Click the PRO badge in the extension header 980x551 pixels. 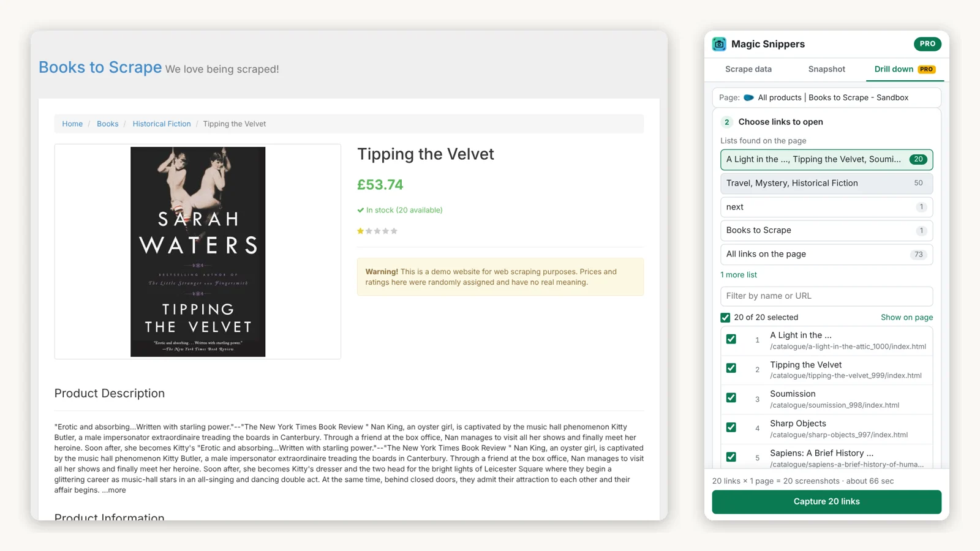(927, 44)
